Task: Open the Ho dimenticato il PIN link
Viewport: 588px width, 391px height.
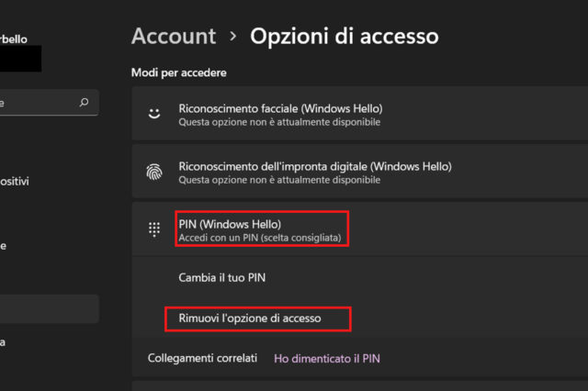Action: point(326,358)
